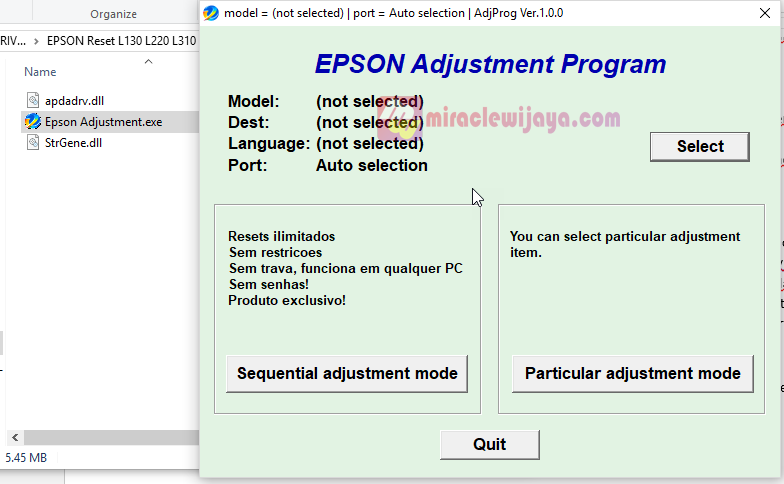
Task: Click the 5.45 MB status bar text
Action: tap(26, 458)
